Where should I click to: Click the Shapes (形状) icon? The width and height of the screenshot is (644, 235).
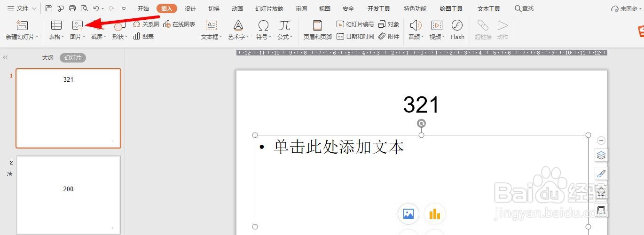pyautogui.click(x=118, y=25)
